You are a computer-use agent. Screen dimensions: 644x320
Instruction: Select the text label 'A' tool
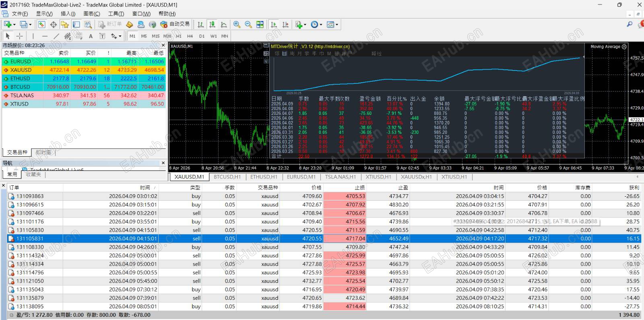(x=91, y=36)
